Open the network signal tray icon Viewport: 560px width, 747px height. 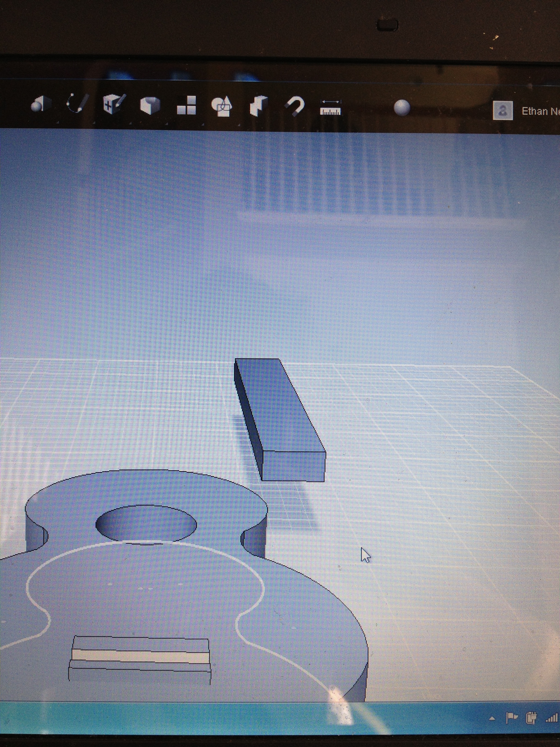click(x=552, y=718)
